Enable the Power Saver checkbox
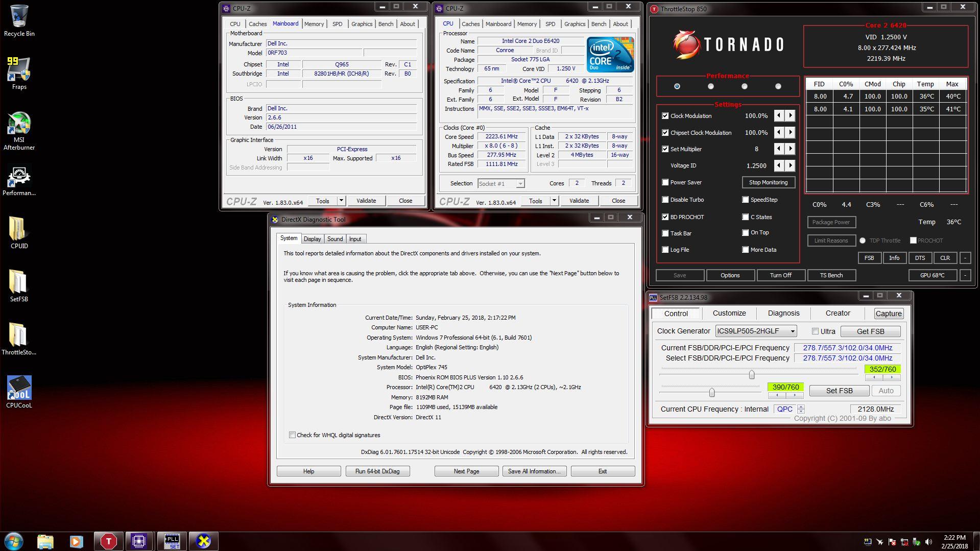 (665, 182)
